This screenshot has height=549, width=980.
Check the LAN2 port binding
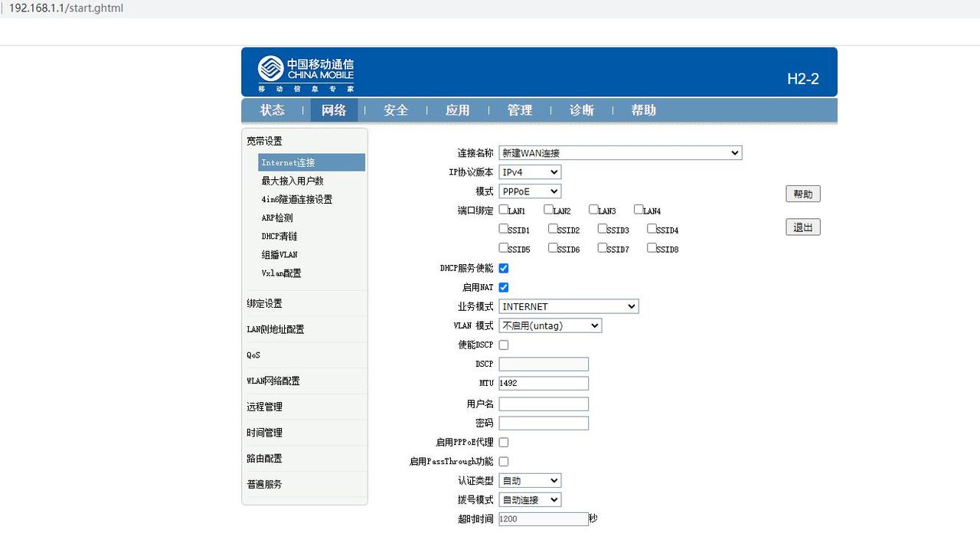point(549,209)
